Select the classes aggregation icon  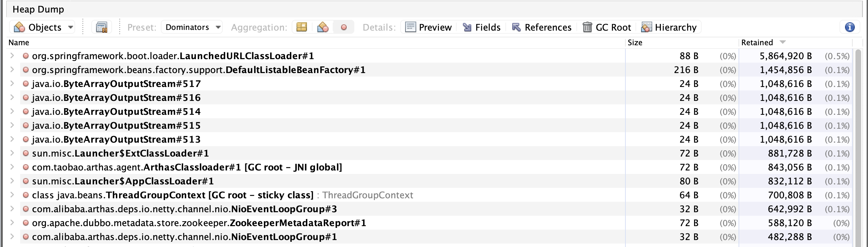point(323,27)
